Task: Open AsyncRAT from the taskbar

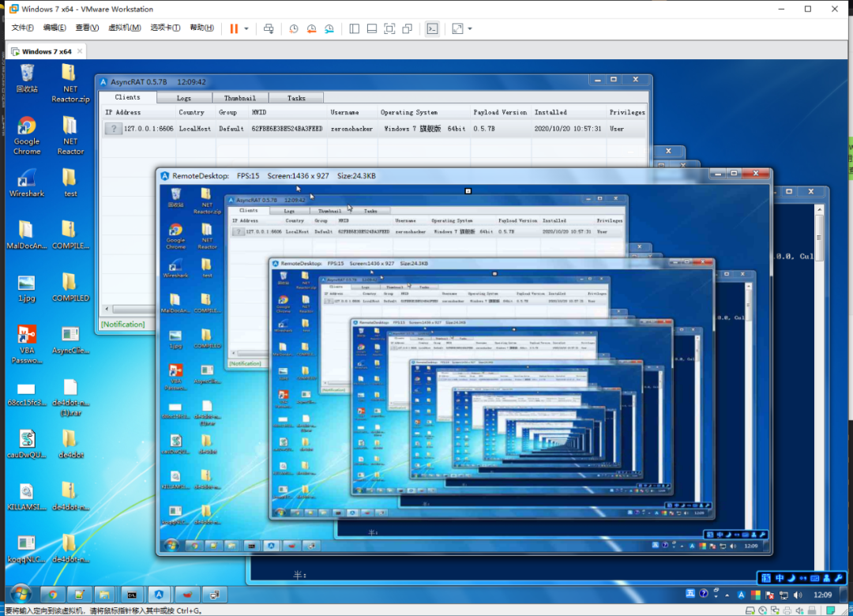Action: (x=159, y=595)
